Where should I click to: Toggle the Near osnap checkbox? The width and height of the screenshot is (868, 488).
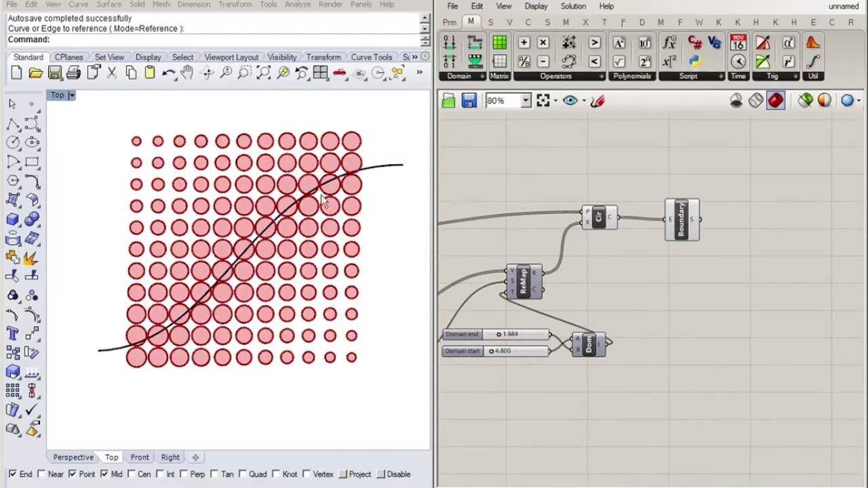[42, 474]
